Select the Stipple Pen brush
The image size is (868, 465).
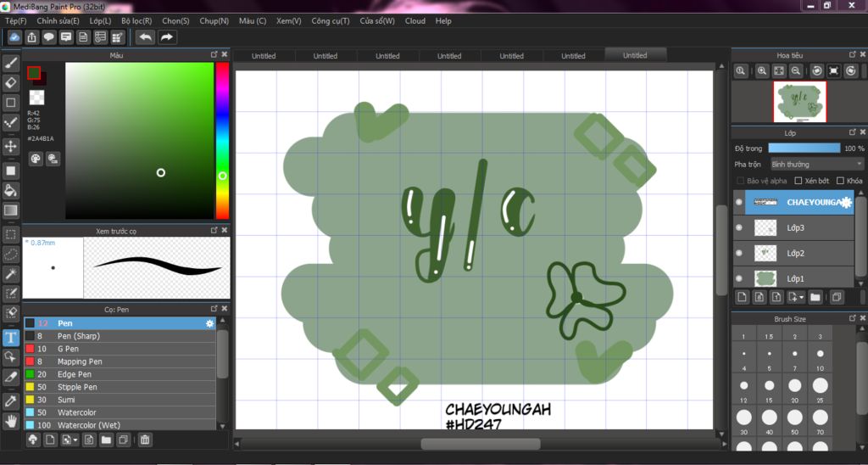pyautogui.click(x=120, y=388)
